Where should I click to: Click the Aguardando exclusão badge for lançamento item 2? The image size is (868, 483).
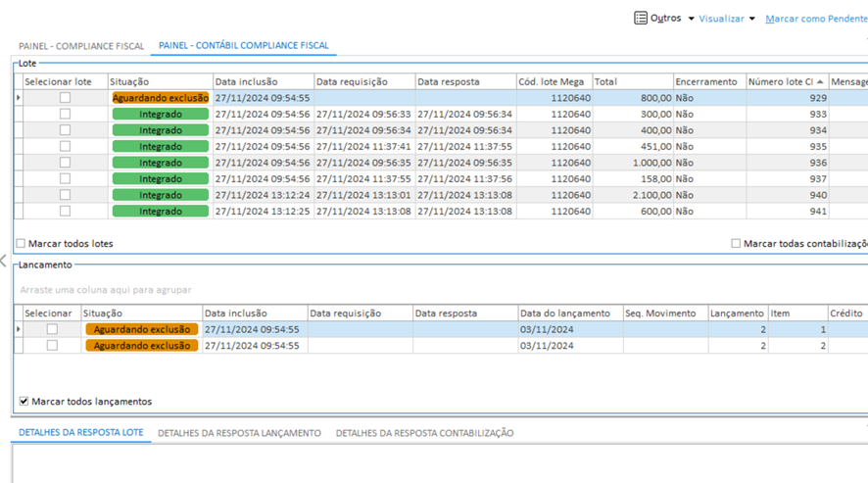point(142,346)
